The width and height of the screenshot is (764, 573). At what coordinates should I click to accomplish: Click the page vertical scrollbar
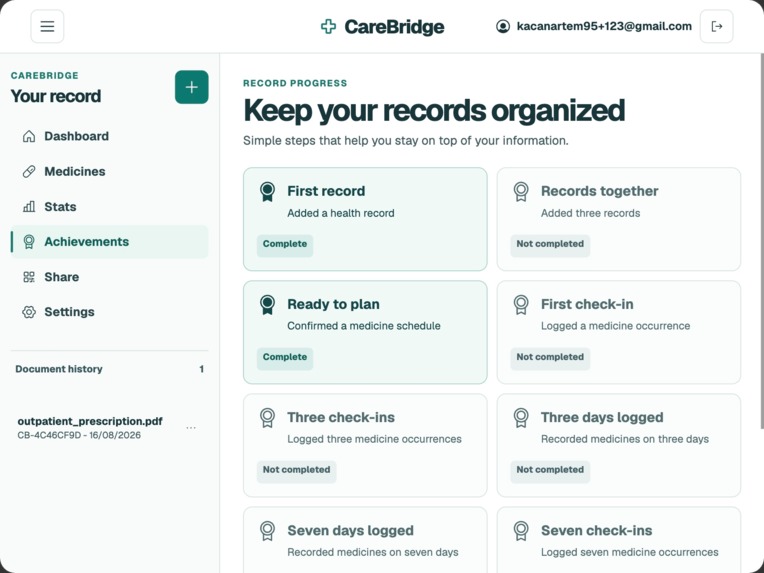tap(762, 241)
